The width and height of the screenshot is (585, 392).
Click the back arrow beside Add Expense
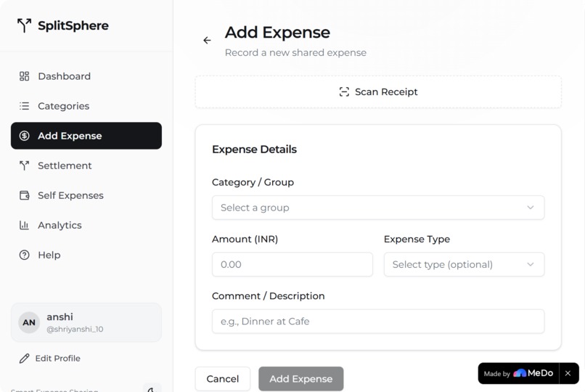[x=207, y=40]
